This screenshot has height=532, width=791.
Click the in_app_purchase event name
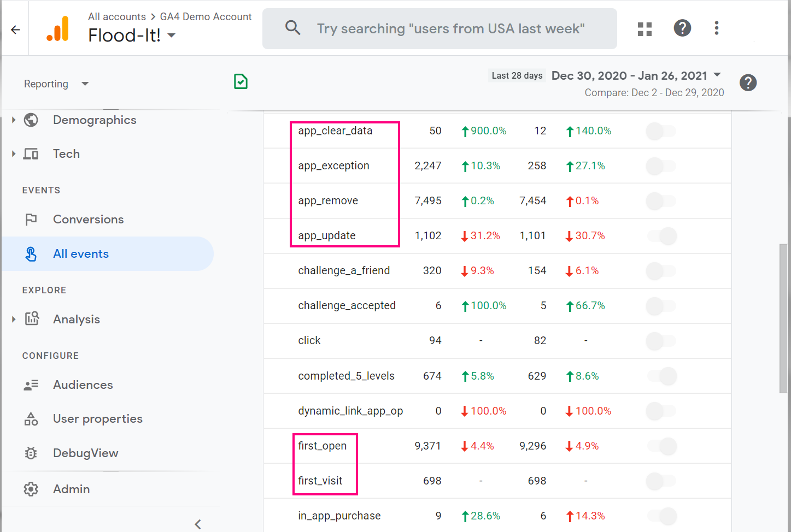pos(339,516)
